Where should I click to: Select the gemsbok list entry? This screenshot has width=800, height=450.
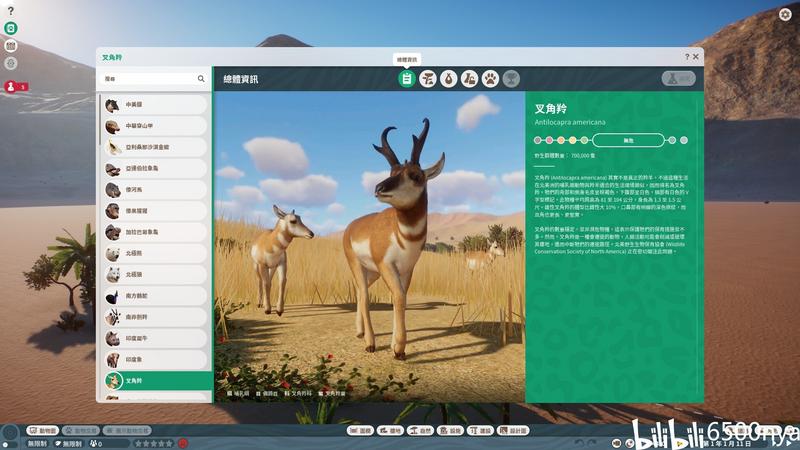(x=155, y=317)
